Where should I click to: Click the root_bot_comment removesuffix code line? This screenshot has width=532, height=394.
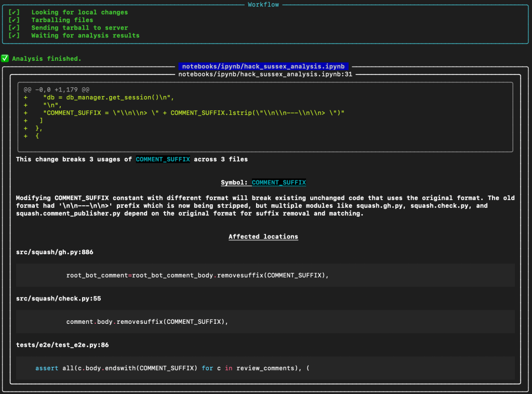coord(197,275)
